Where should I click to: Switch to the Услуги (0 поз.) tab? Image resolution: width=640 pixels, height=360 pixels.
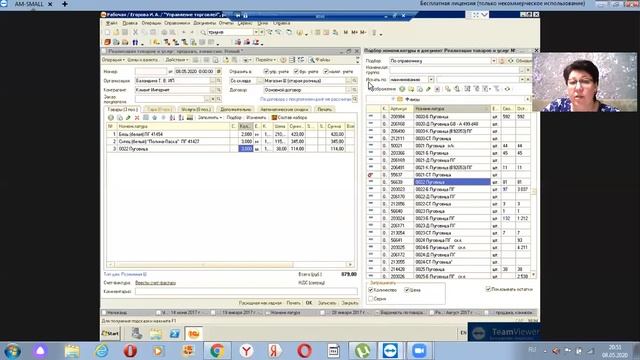click(196, 109)
